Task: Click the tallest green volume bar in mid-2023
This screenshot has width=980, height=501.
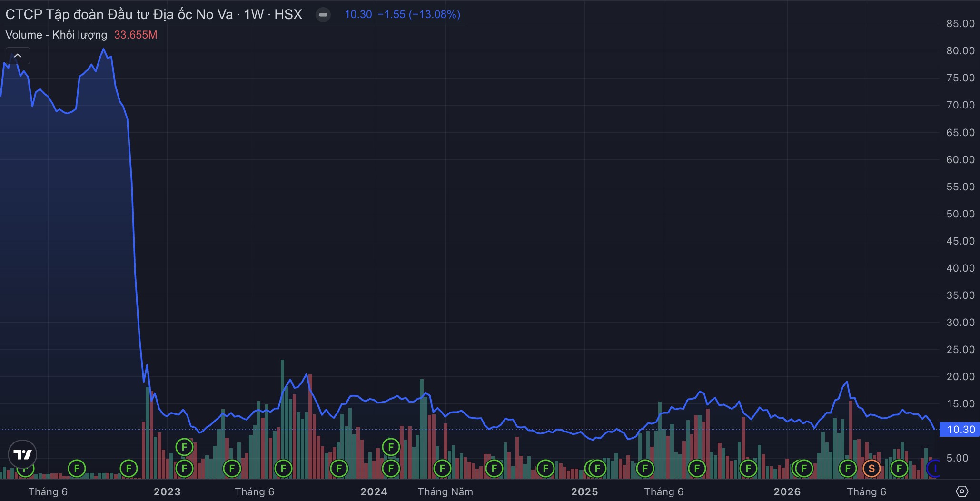Action: [283, 419]
